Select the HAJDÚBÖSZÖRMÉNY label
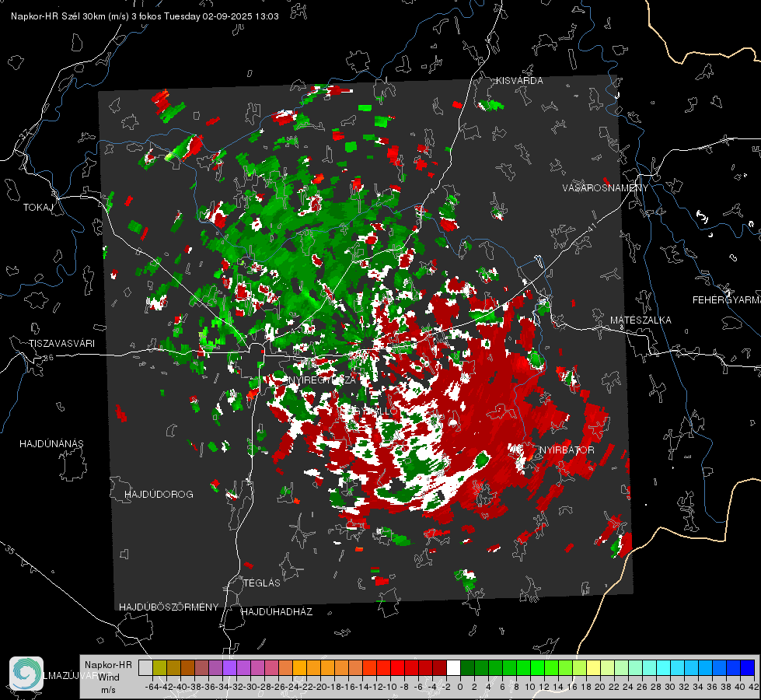761x700 pixels. click(169, 607)
